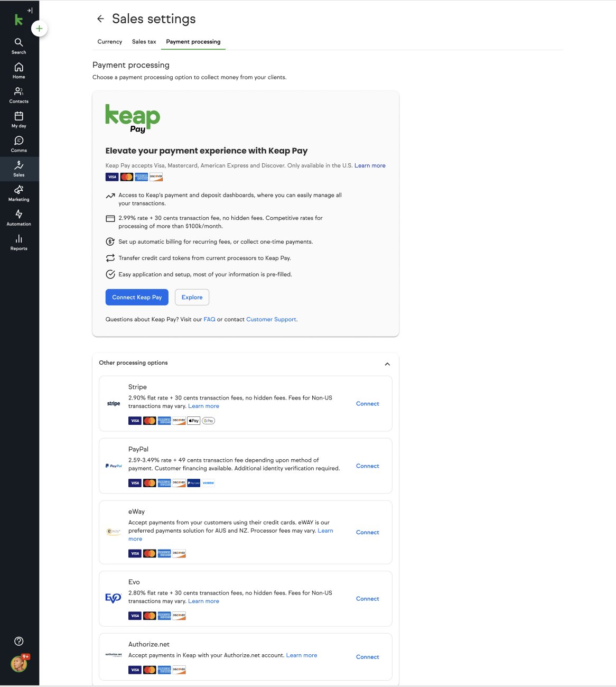Collapse the Other processing options section
The width and height of the screenshot is (616, 687).
click(x=387, y=364)
